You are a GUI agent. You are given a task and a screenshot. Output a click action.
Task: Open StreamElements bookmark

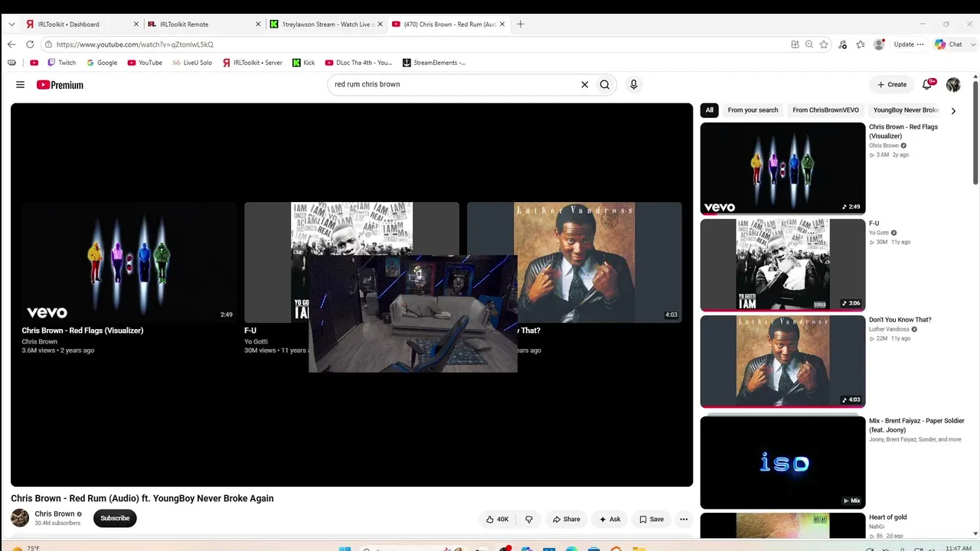click(x=434, y=63)
